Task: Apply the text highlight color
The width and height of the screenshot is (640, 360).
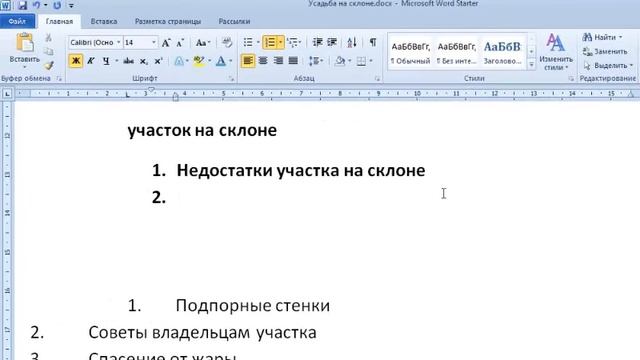Action: pyautogui.click(x=199, y=61)
